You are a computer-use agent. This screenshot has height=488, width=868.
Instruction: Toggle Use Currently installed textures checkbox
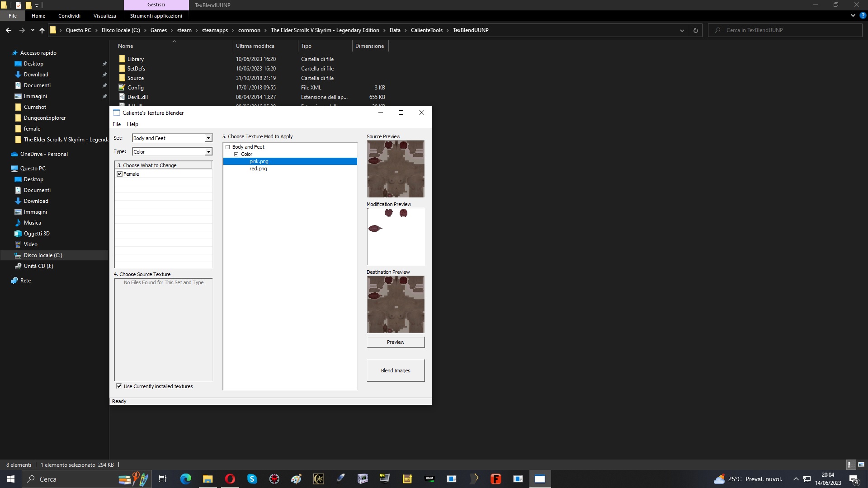click(x=119, y=386)
